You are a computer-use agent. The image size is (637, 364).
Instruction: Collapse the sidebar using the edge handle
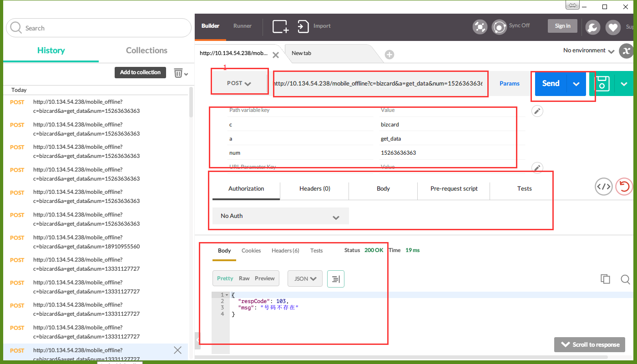[197, 340]
